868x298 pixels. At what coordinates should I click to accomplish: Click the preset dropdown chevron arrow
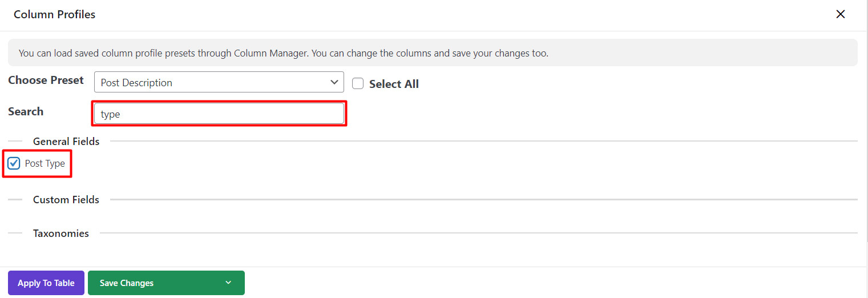pyautogui.click(x=334, y=82)
